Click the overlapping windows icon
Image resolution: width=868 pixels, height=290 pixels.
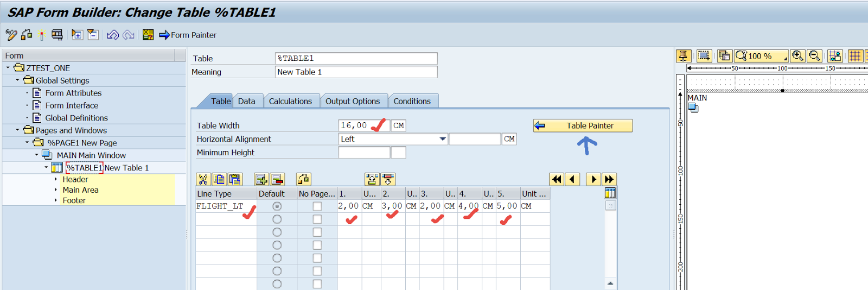click(x=725, y=55)
